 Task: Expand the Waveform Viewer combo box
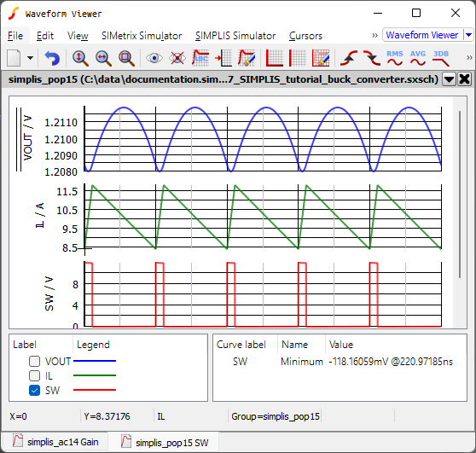coord(468,35)
